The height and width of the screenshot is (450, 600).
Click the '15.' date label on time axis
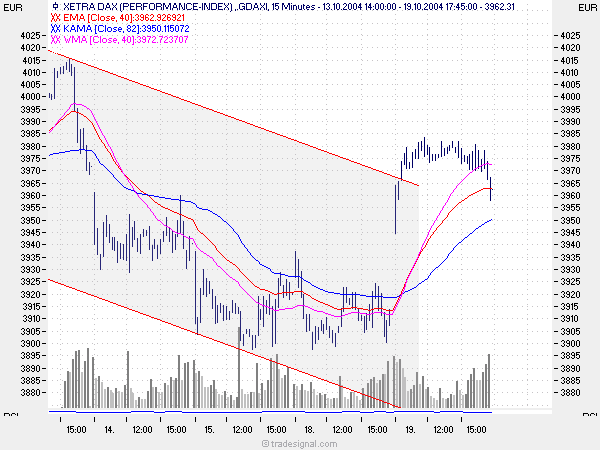point(209,430)
